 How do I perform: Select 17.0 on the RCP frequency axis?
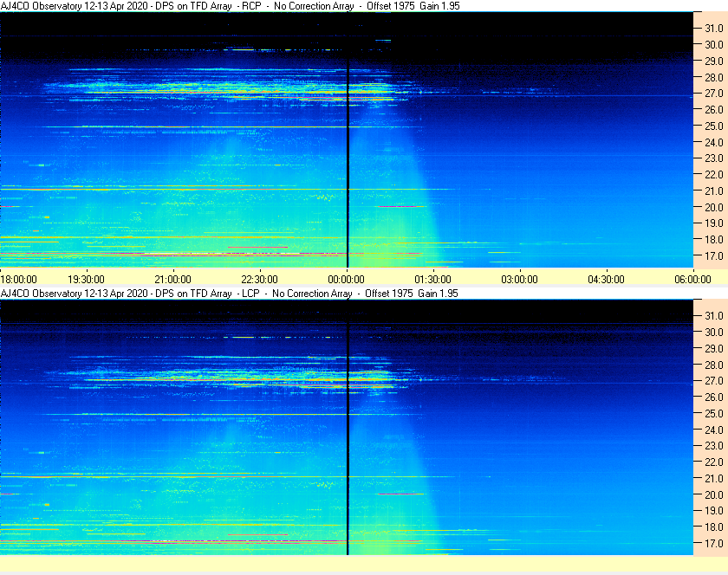click(714, 255)
